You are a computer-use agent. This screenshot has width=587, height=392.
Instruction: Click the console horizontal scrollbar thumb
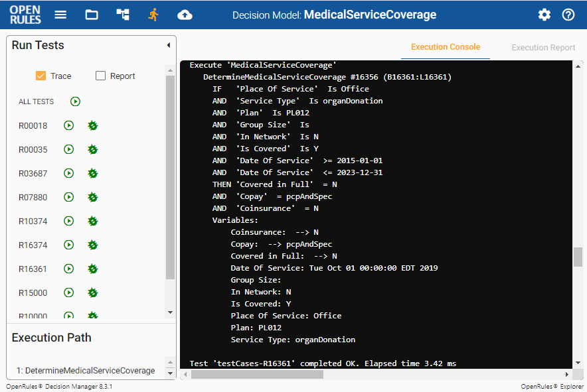pos(256,374)
